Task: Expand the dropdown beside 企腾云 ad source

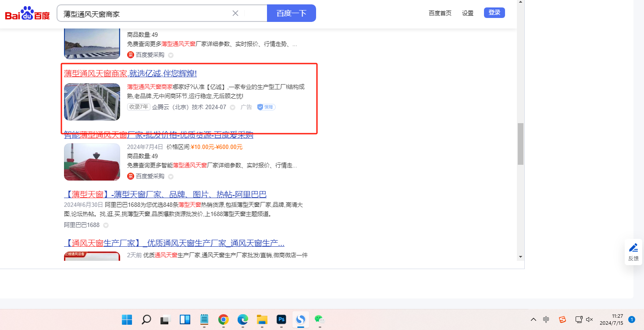Action: click(233, 107)
